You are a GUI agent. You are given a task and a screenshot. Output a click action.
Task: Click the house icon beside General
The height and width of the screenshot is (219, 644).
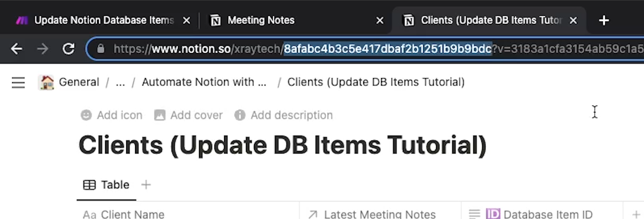click(x=47, y=82)
